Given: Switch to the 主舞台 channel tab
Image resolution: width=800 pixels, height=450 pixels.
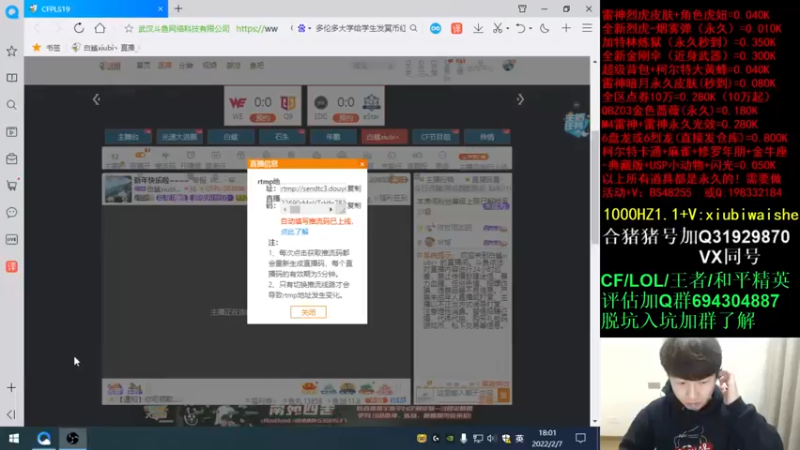Looking at the screenshot, I should [x=128, y=137].
